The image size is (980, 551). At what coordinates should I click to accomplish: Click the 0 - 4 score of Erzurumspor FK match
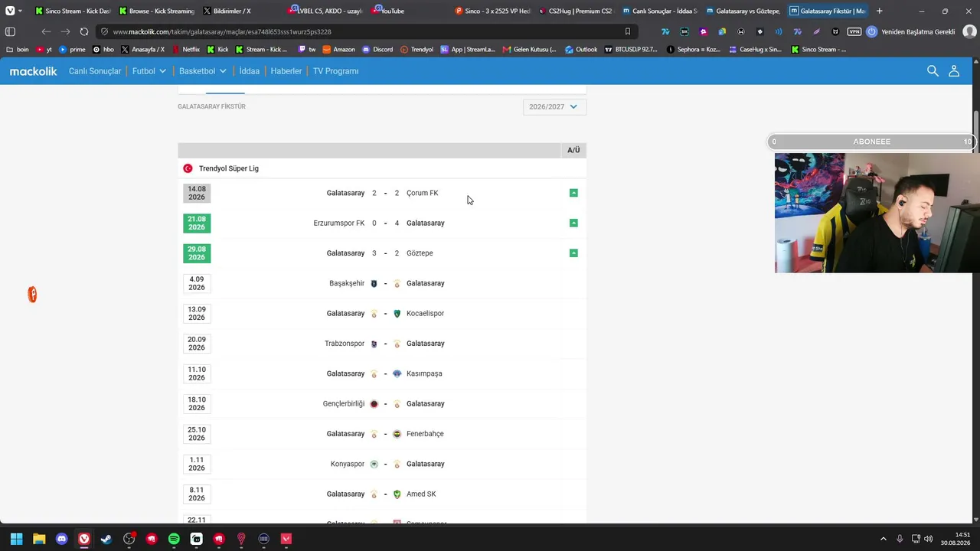coord(385,223)
